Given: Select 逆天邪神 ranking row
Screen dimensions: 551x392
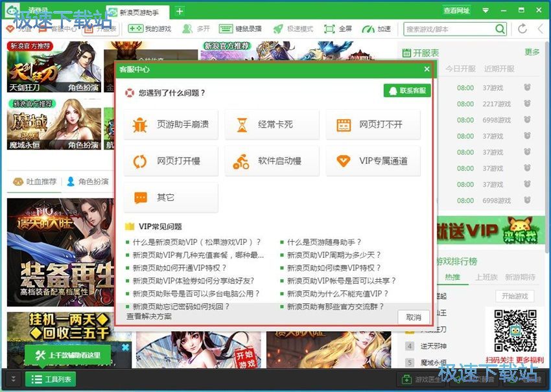Looking at the screenshot, I should click(433, 346).
